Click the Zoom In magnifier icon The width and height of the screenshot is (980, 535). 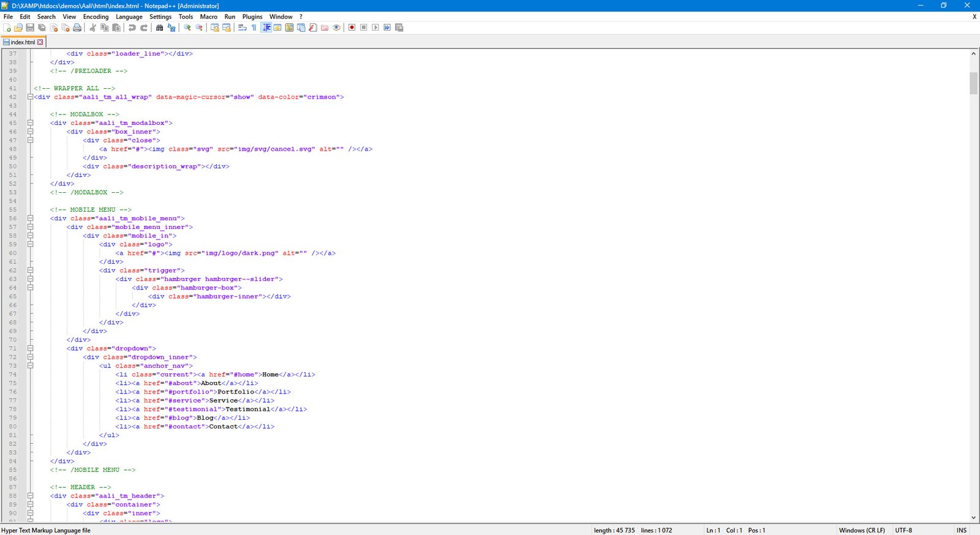tap(187, 28)
